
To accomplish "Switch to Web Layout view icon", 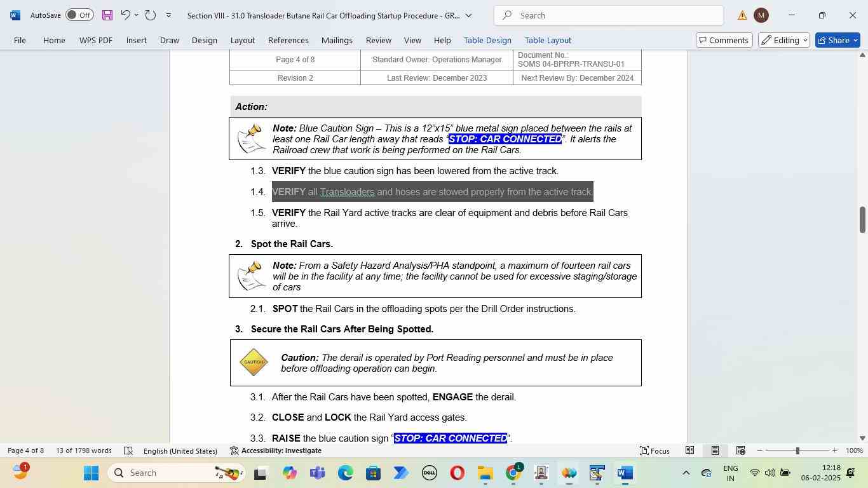I will (x=740, y=451).
